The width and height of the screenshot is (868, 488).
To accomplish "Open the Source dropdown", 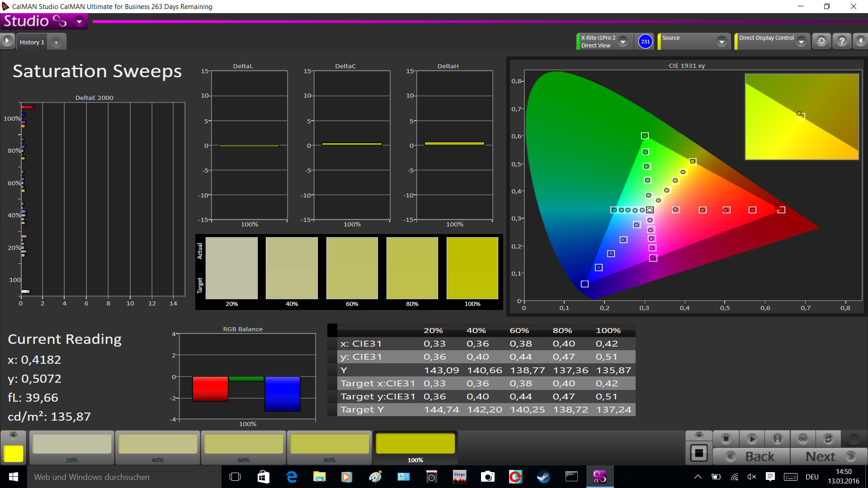I will pos(722,42).
